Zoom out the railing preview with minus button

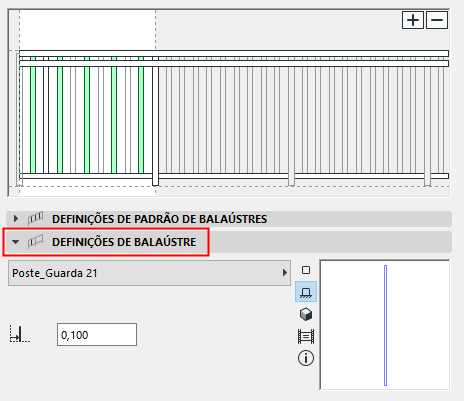(437, 20)
